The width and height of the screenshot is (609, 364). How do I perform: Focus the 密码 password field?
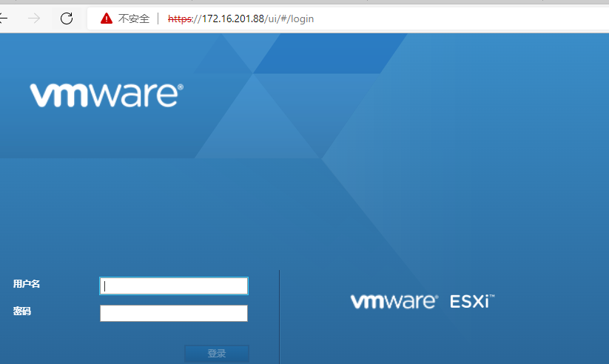click(x=174, y=313)
